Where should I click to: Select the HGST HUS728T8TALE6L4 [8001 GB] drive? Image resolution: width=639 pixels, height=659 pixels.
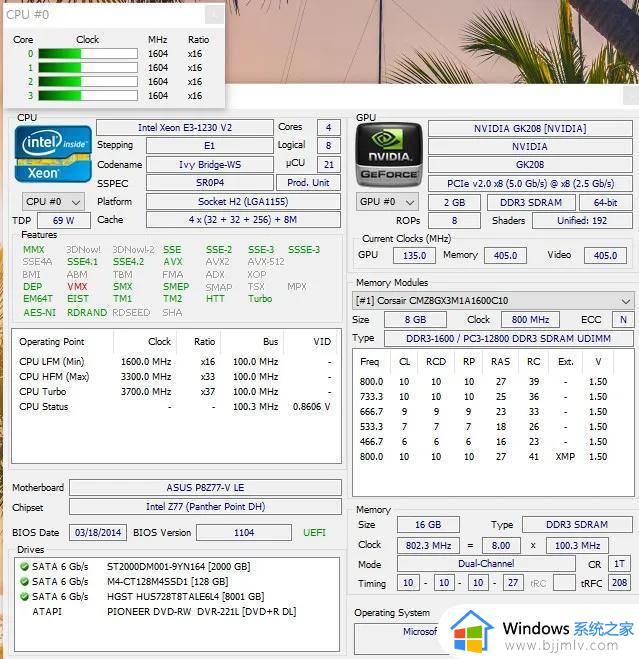(141, 597)
